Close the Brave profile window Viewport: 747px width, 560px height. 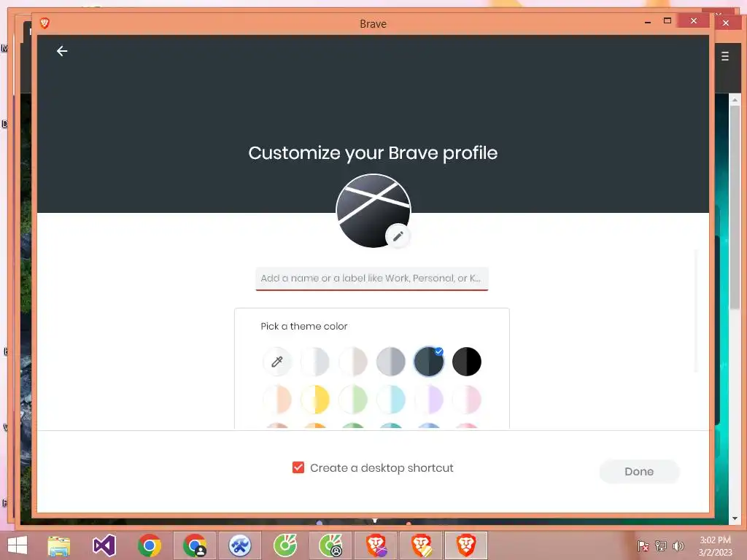694,21
